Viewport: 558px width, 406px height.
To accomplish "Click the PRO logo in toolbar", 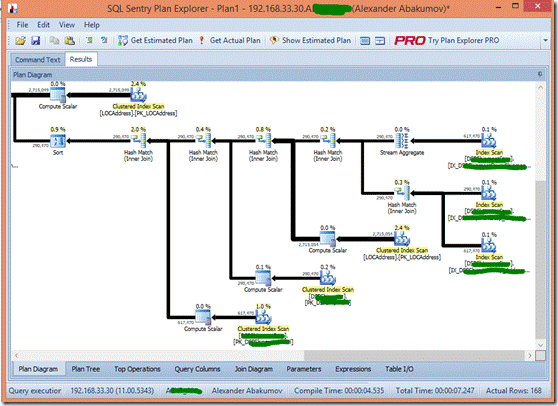I will click(410, 41).
